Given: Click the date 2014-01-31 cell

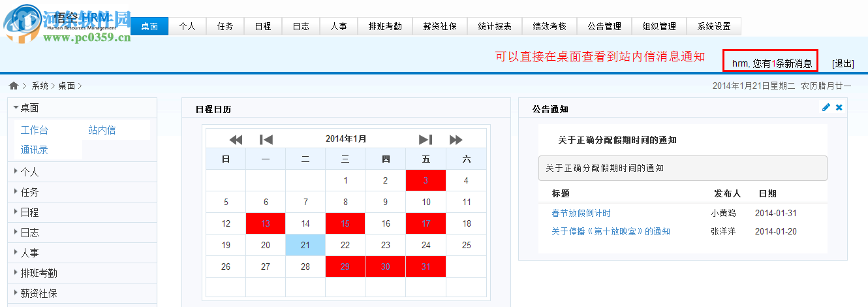Looking at the screenshot, I should coord(776,213).
